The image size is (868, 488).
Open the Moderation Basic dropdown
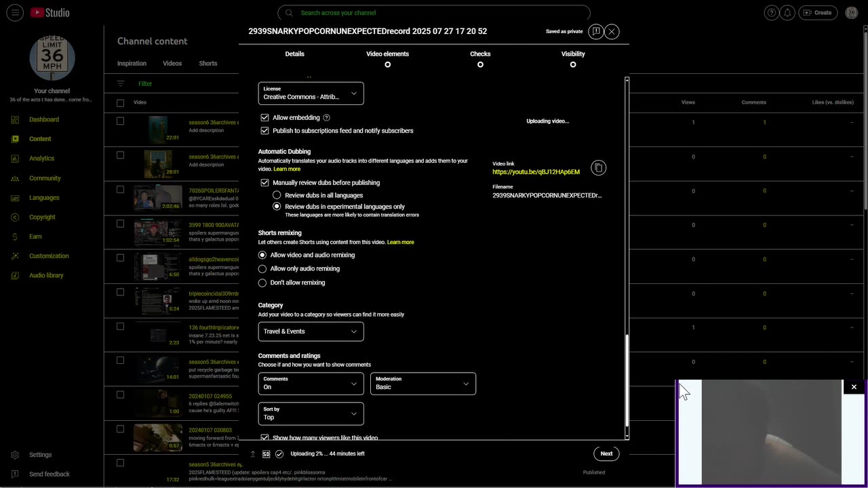point(423,384)
